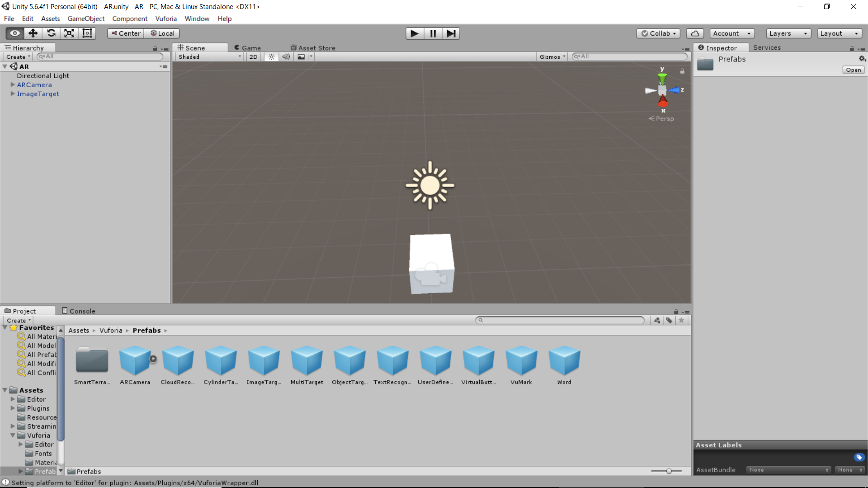Select the ImageTarget prefab thumbnail
The height and width of the screenshot is (488, 868).
pos(264,361)
